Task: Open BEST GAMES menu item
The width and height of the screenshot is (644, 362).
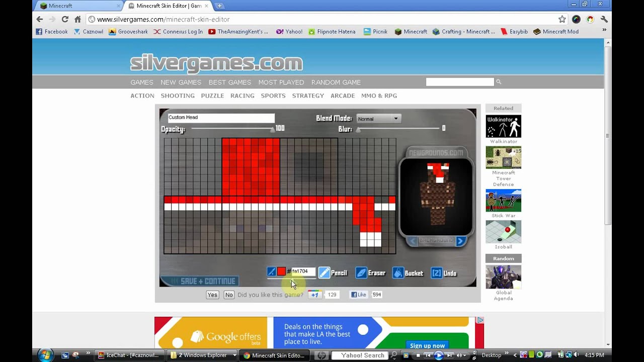Action: 230,82
